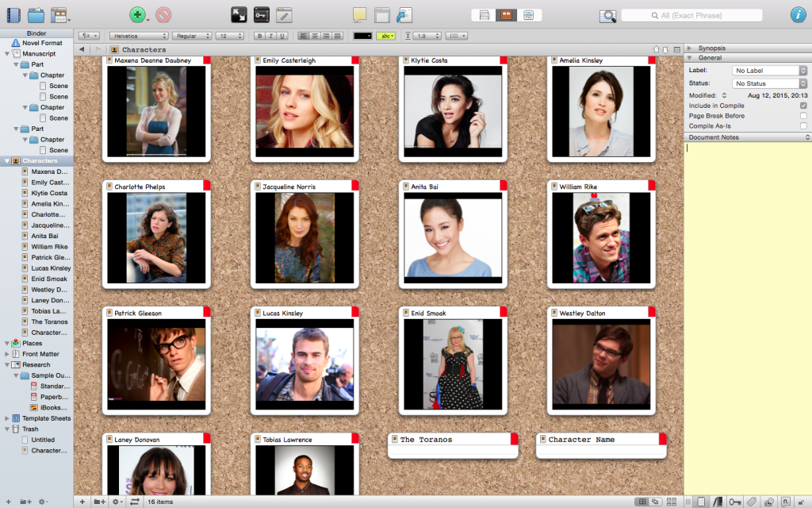Open the Regular typeface dropdown
The image size is (812, 508).
coord(192,36)
